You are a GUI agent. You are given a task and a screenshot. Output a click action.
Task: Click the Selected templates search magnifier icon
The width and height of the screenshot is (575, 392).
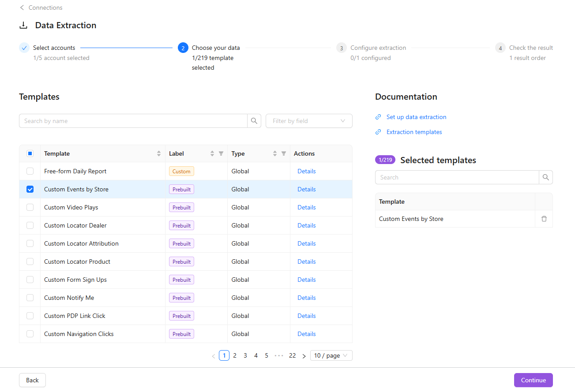click(x=546, y=177)
